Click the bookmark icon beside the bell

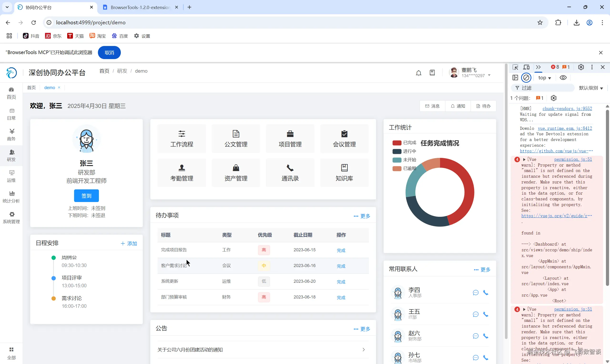(432, 73)
